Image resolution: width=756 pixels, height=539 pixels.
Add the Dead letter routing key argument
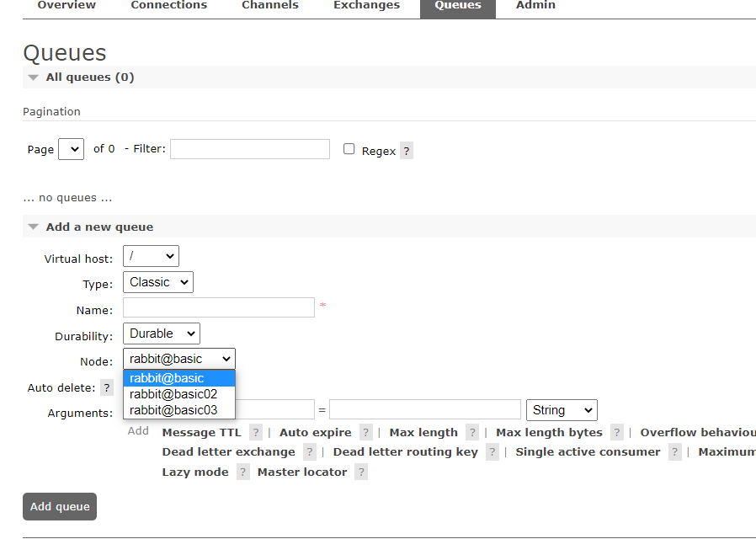[406, 452]
